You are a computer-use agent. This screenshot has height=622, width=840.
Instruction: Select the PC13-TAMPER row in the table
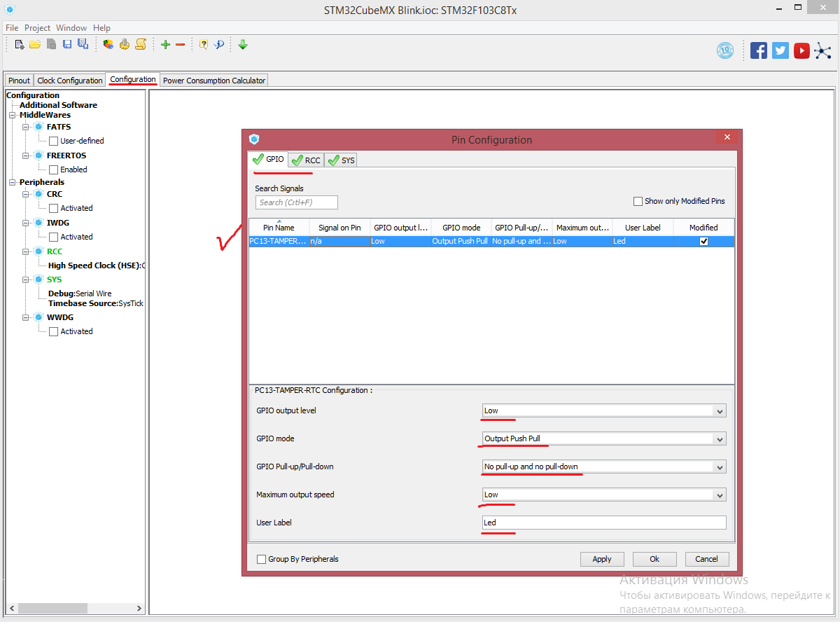[491, 241]
